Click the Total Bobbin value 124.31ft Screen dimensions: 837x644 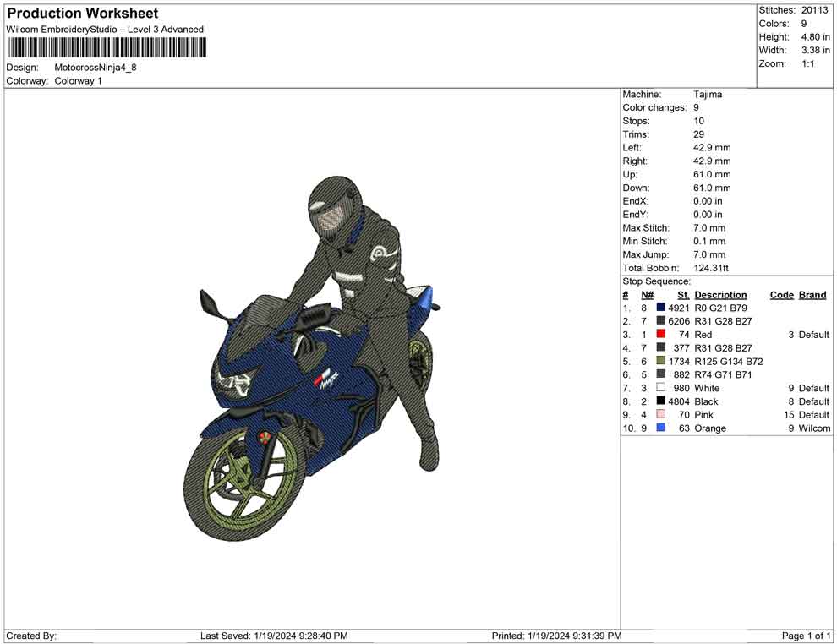(x=711, y=267)
